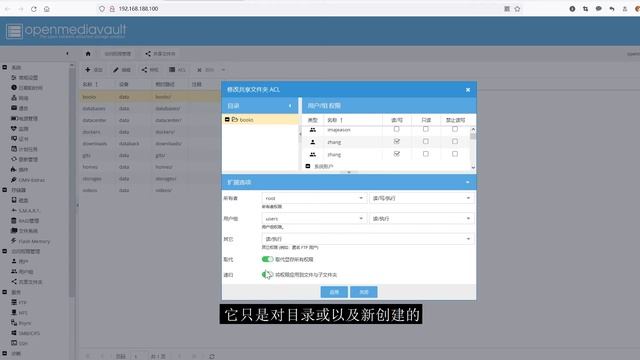Uncheck read/write for group zhang (two-person icon)
Image resolution: width=640 pixels, height=360 pixels.
click(396, 154)
